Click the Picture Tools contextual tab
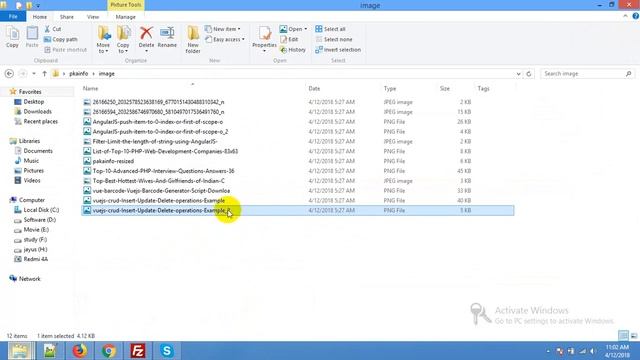640x360 pixels. (x=126, y=5)
